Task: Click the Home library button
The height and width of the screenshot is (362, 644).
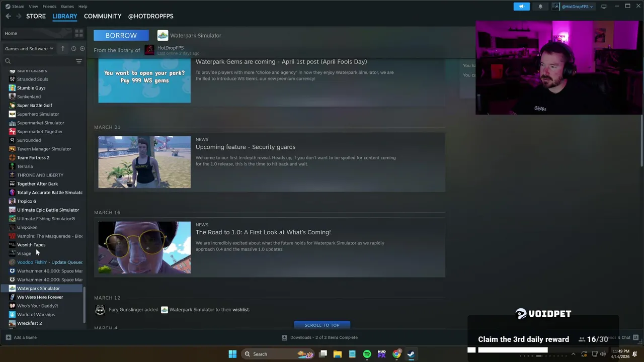Action: pos(36,33)
